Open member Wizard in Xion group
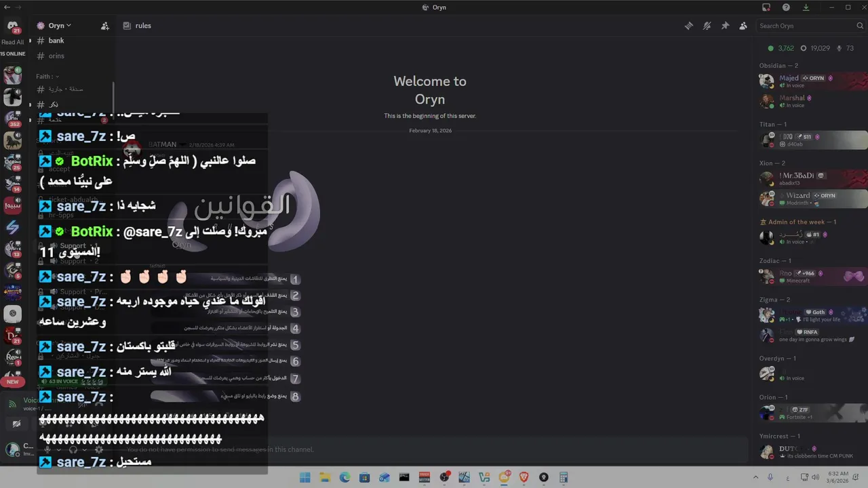 click(812, 199)
